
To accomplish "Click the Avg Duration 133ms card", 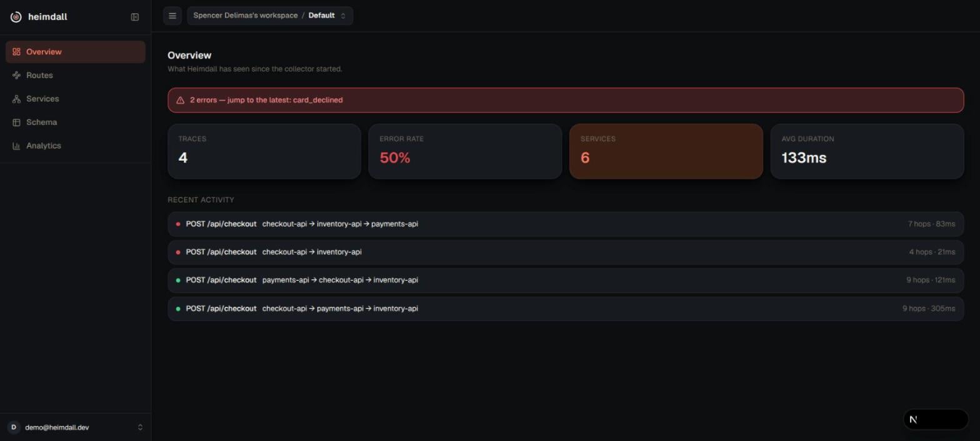I will point(867,151).
